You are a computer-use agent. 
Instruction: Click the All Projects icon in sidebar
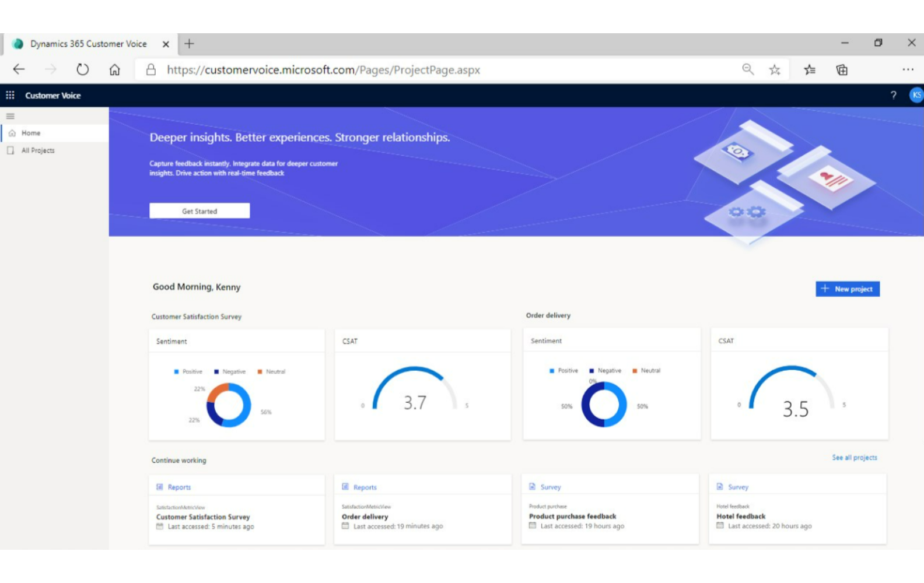[10, 150]
